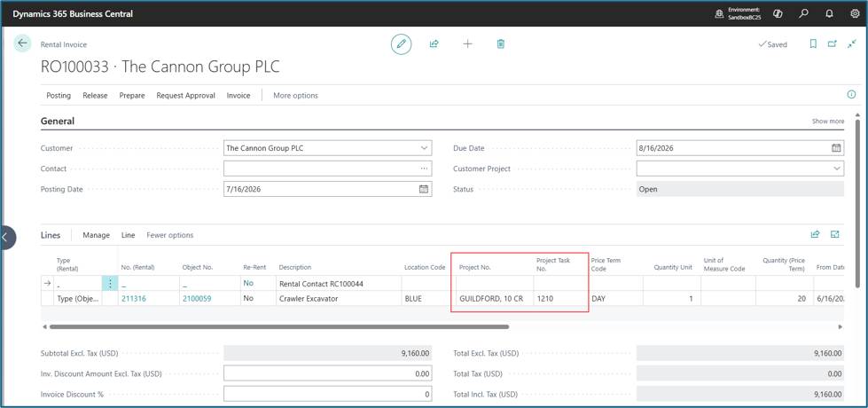Click the Contact field ellipsis lookup
The height and width of the screenshot is (408, 868).
point(424,169)
